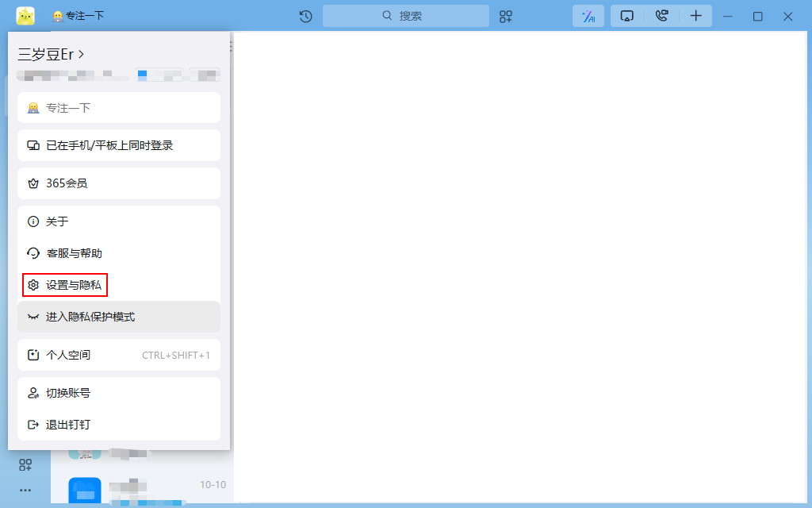Click the plus button to create new
This screenshot has width=812, height=508.
(x=696, y=16)
